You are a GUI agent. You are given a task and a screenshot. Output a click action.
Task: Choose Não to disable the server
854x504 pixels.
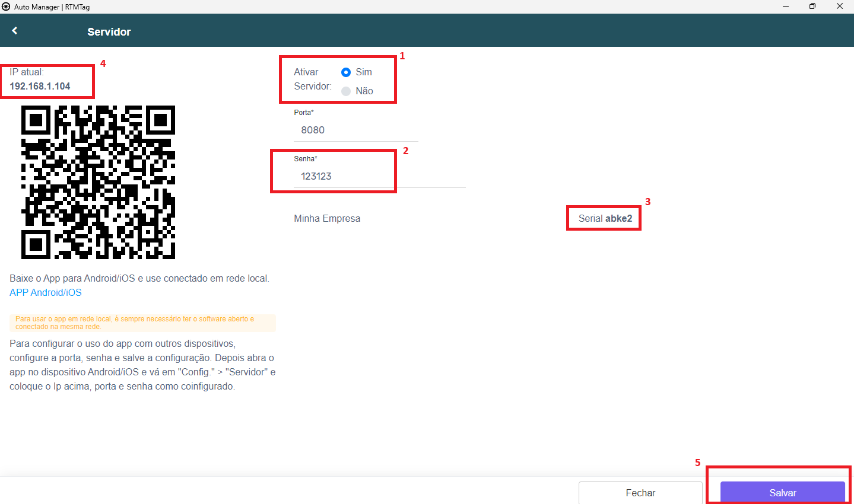click(x=346, y=91)
